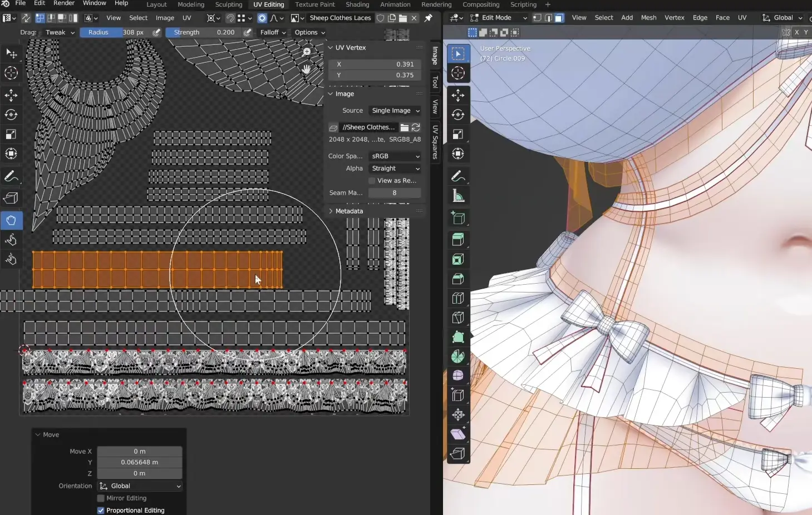Image resolution: width=812 pixels, height=515 pixels.
Task: Expand the Metadata panel
Action: pyautogui.click(x=349, y=211)
